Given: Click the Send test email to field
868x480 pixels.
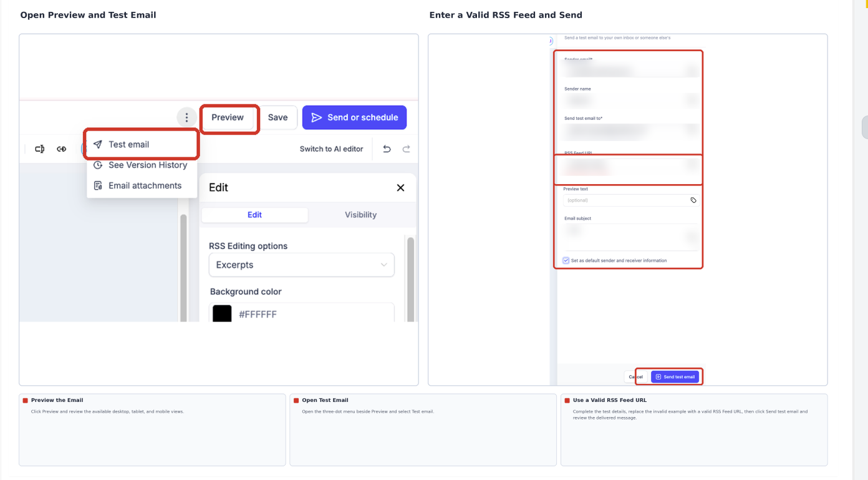Looking at the screenshot, I should 630,130.
